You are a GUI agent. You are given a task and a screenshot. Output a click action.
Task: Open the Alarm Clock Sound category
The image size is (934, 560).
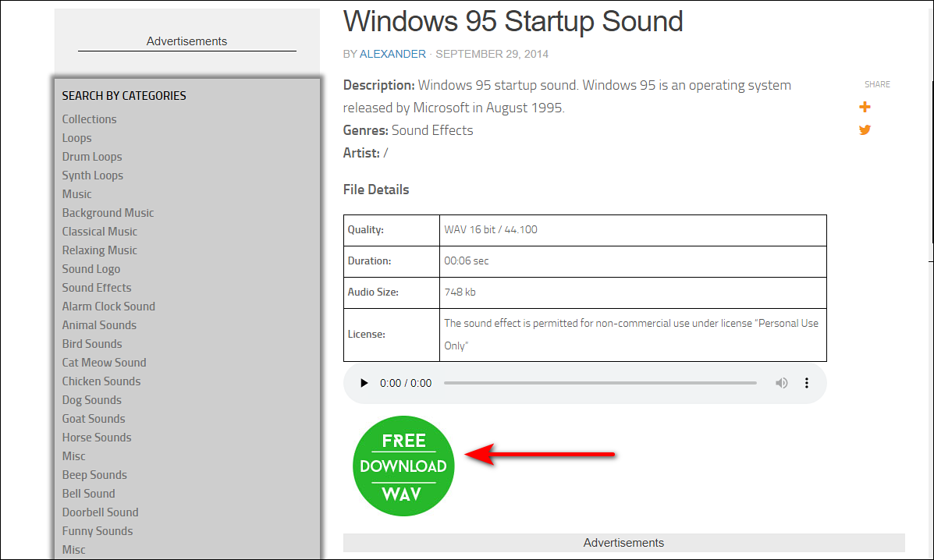[108, 306]
